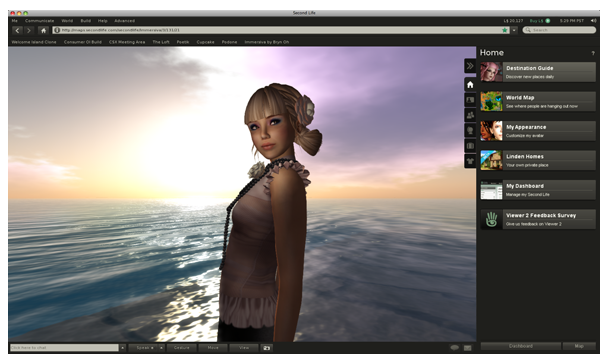Image resolution: width=608 pixels, height=364 pixels.
Task: Click the My Dashboard thumbnail image
Action: 491,190
